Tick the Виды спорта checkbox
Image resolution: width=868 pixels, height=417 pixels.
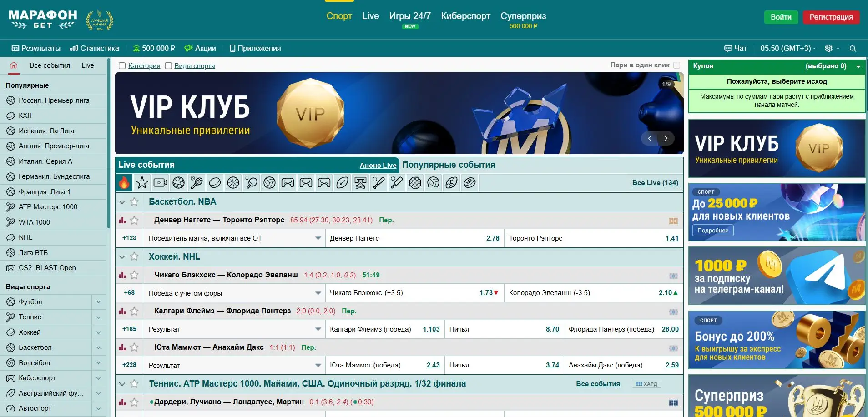pos(168,66)
